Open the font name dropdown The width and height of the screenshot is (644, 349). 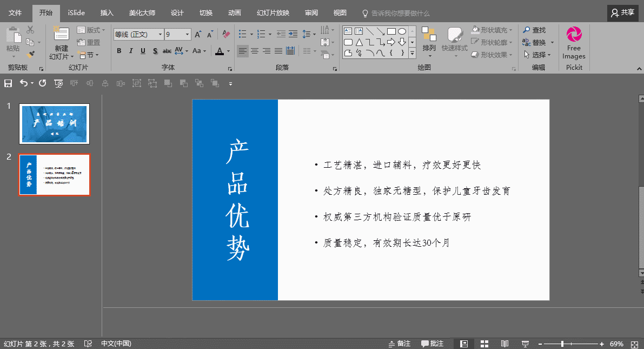(x=160, y=35)
